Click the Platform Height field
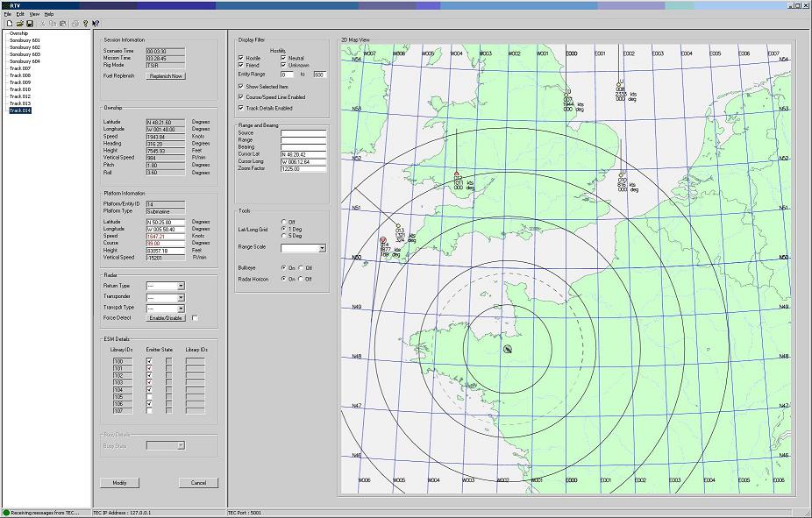Screen dimensions: 812x518 [166, 251]
